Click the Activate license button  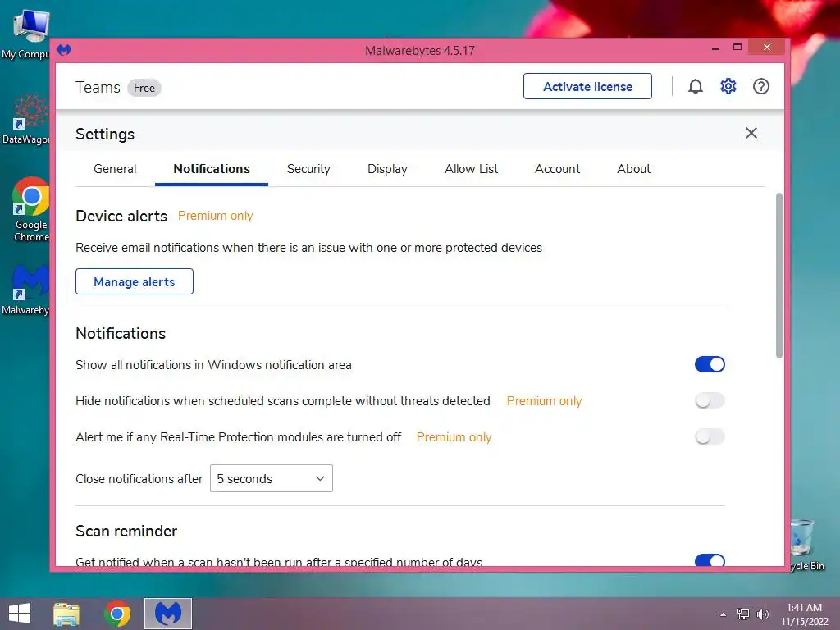pyautogui.click(x=587, y=86)
